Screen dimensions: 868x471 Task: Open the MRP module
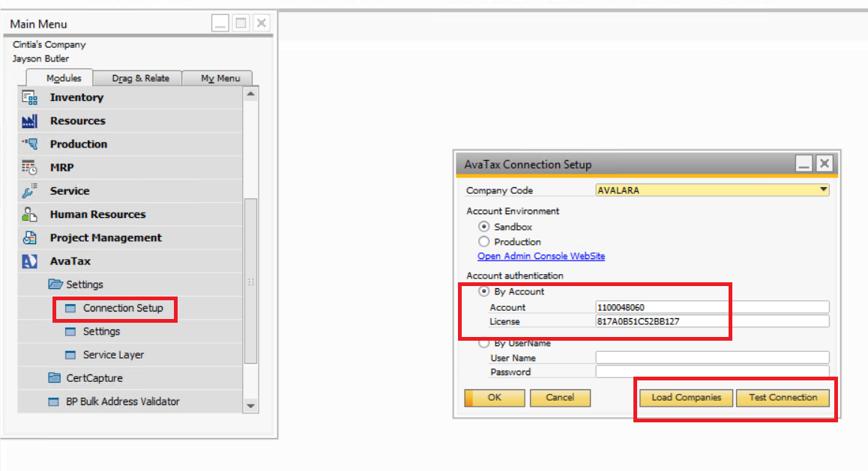pos(62,168)
